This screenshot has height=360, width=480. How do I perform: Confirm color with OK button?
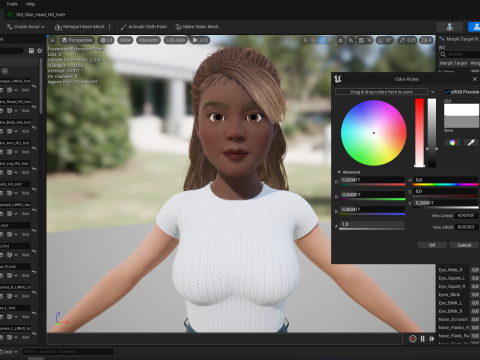[x=432, y=245]
